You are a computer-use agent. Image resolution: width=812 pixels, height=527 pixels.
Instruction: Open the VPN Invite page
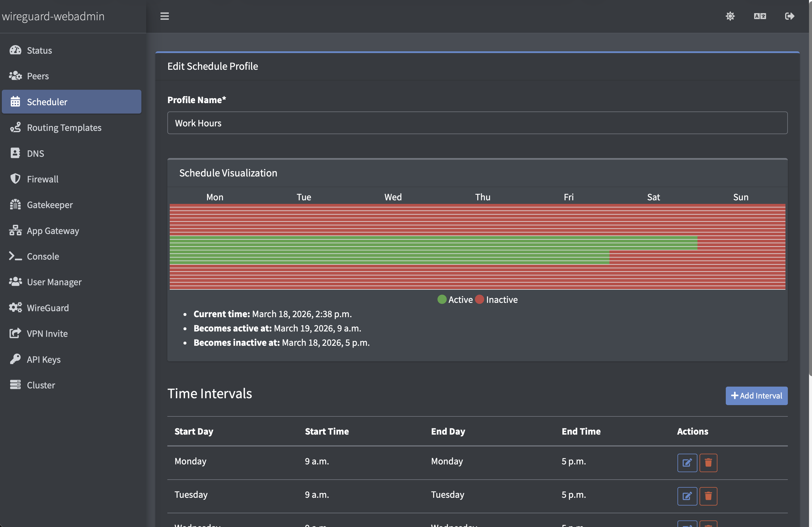(x=47, y=333)
